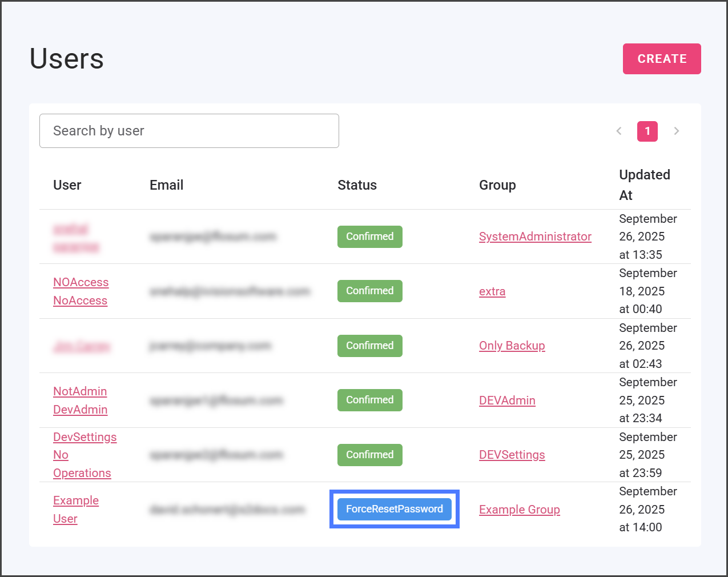Viewport: 728px width, 577px height.
Task: Open the Example Group link
Action: 519,510
